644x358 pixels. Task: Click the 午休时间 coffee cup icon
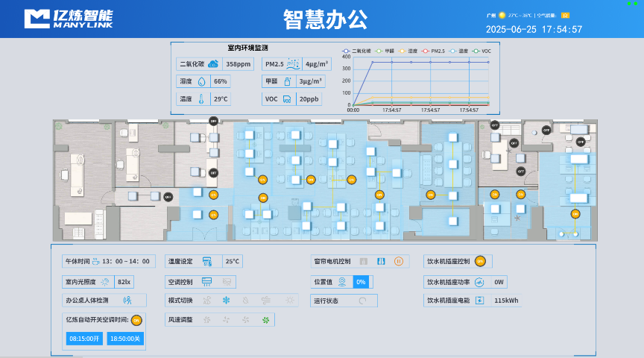pos(95,261)
